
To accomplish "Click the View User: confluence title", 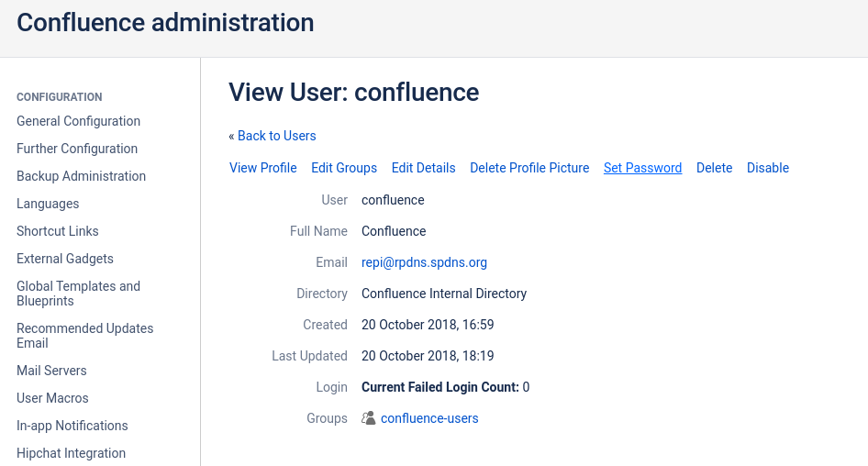I will 354,92.
